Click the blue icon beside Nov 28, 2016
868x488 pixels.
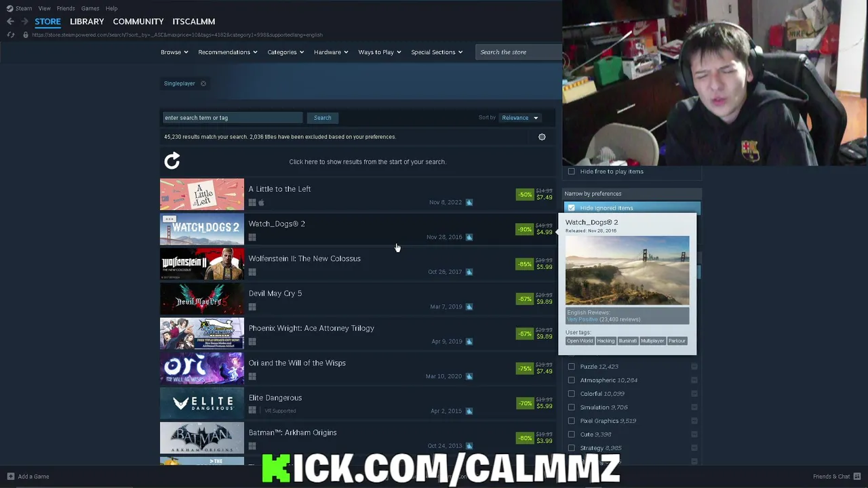tap(469, 237)
